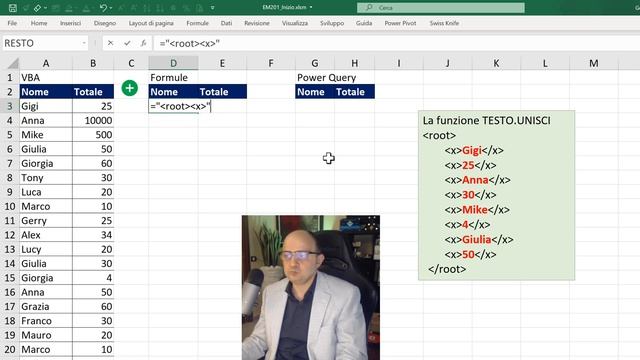Click the Nome header under Power Query

coord(315,92)
